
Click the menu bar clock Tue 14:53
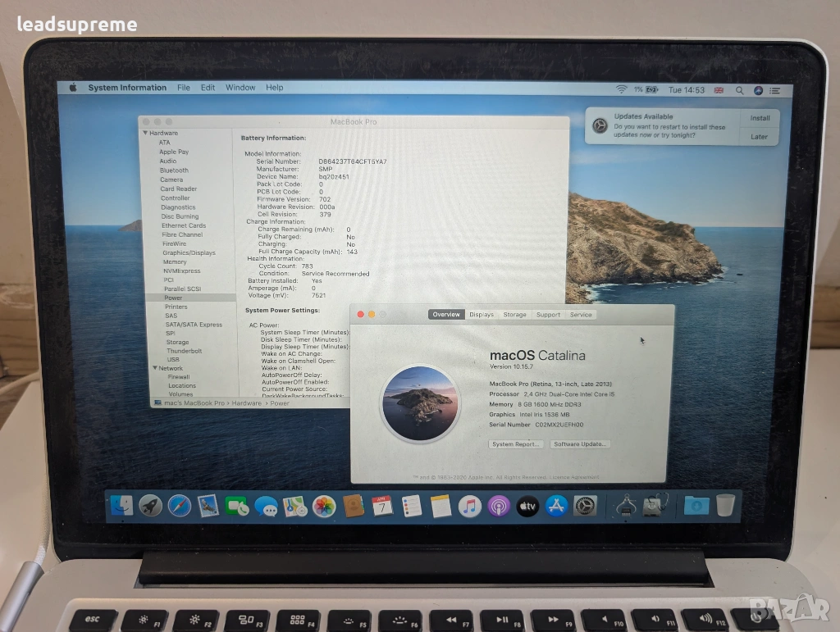[x=687, y=90]
